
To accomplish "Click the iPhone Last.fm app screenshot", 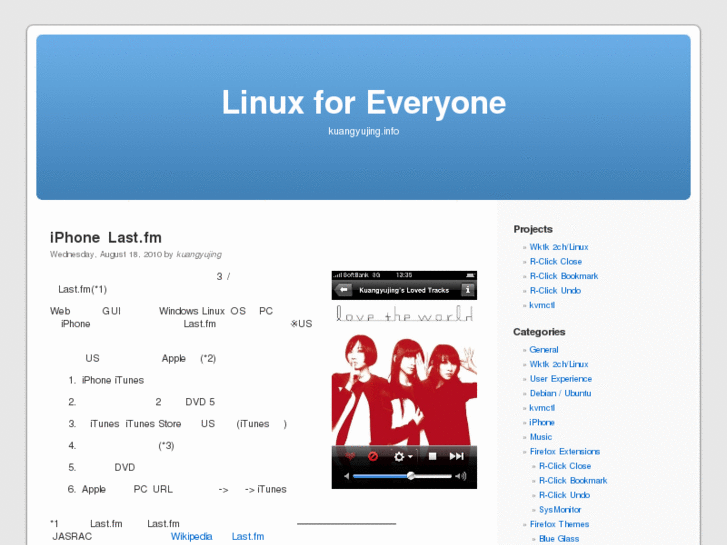I will click(404, 380).
